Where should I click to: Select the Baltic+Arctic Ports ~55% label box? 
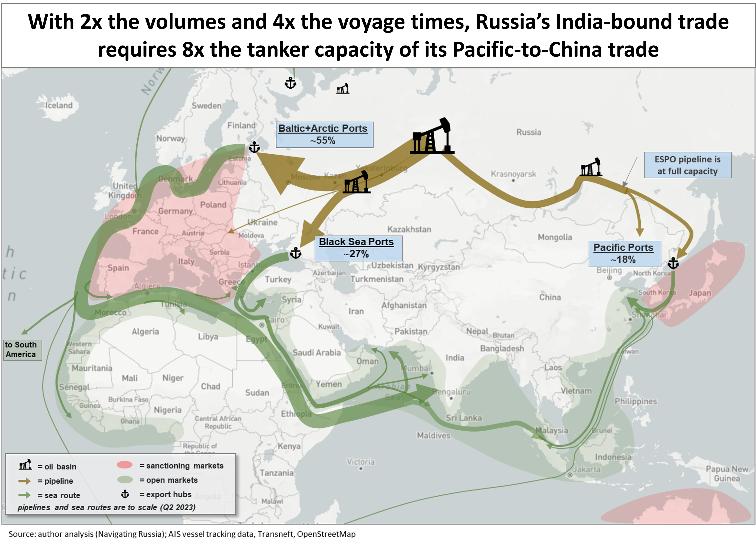pos(324,135)
